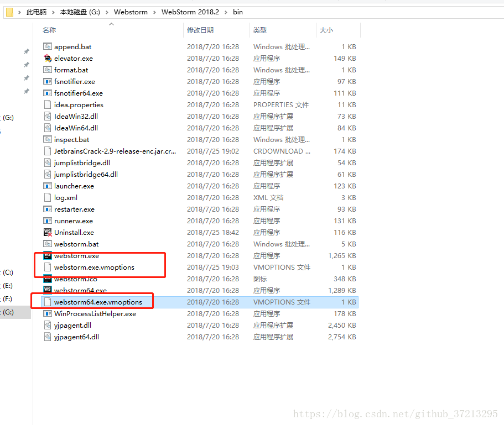The image size is (504, 425).
Task: Click the PROPERTIES 文件 type cell
Action: pyautogui.click(x=281, y=105)
